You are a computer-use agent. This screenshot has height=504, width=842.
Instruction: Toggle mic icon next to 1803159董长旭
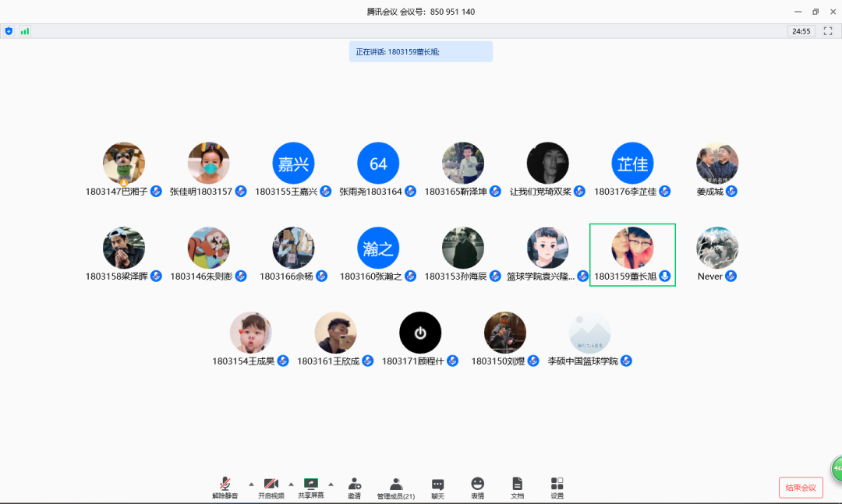tap(664, 277)
